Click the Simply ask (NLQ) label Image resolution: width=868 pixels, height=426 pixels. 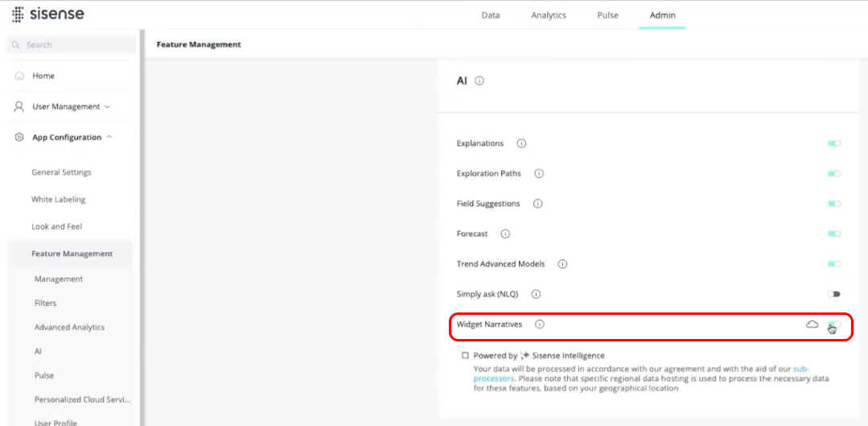[487, 294]
